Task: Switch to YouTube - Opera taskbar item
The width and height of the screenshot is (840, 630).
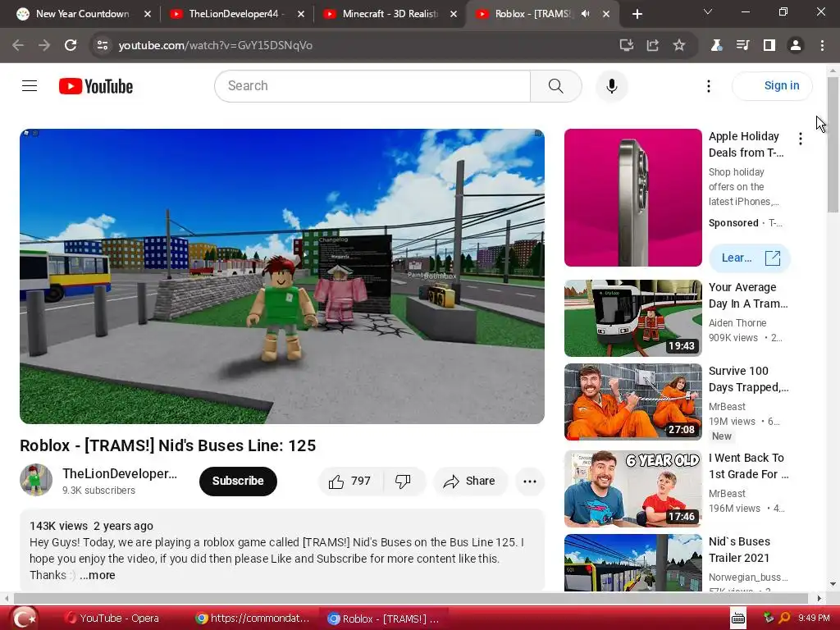Action: (112, 619)
